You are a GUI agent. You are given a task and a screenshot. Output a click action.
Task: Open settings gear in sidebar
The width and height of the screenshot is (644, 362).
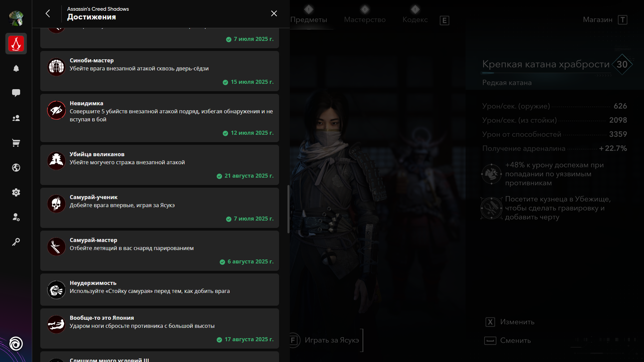tap(16, 192)
